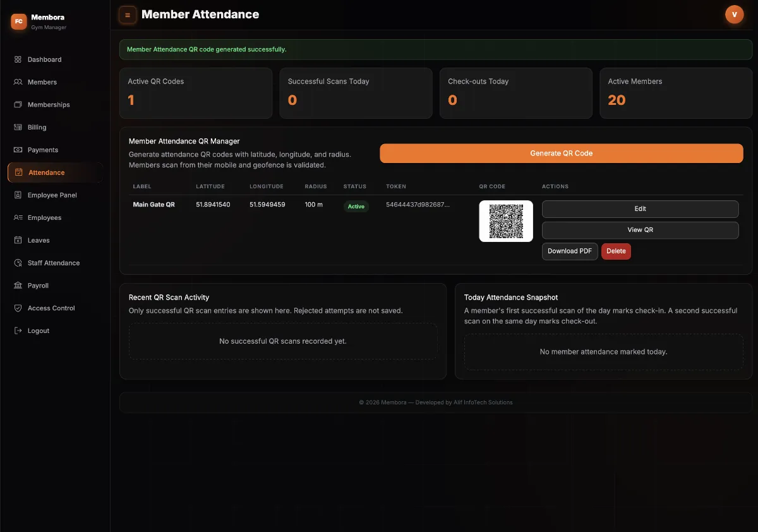This screenshot has height=532, width=758.
Task: Click the token 54644437d982687... text
Action: pos(418,205)
